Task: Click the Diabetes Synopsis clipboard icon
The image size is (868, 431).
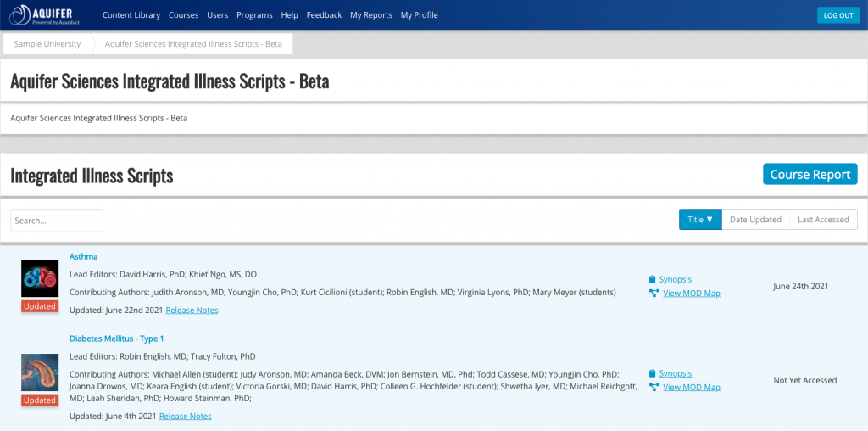Action: tap(652, 373)
